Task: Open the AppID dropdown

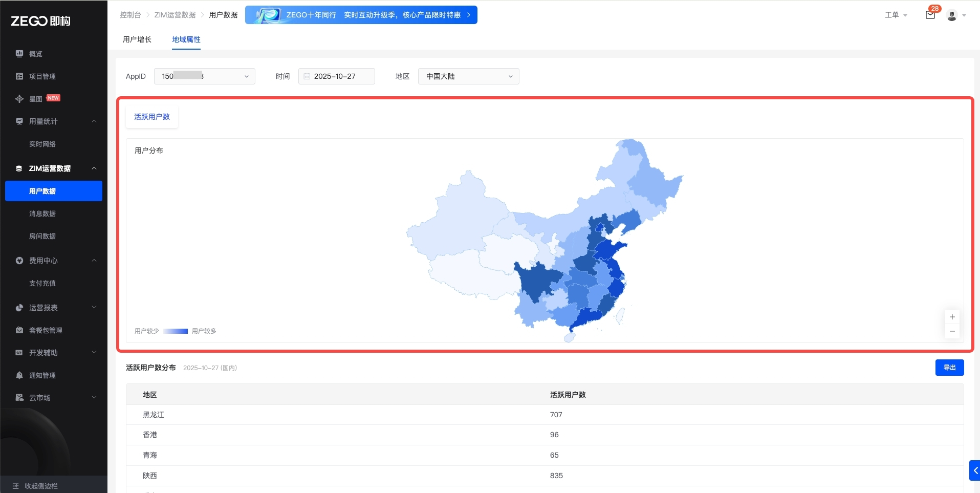Action: (204, 76)
